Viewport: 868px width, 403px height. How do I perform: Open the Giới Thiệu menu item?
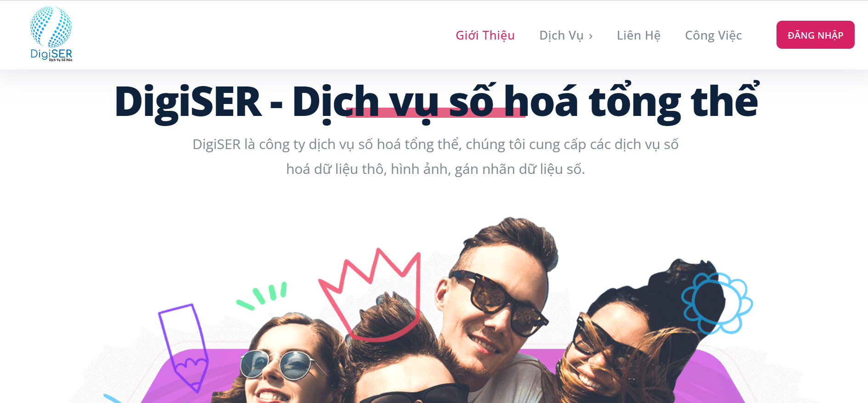(485, 35)
